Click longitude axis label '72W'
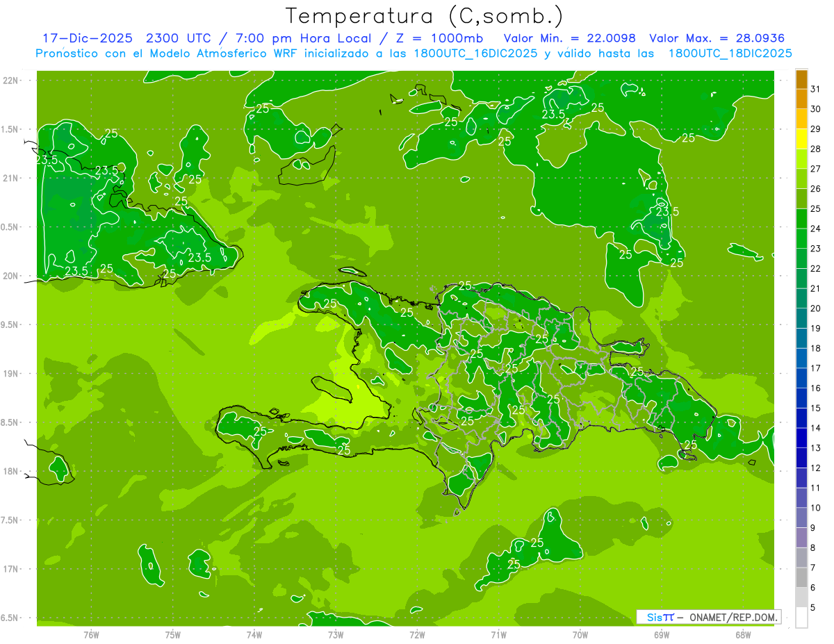 417,635
